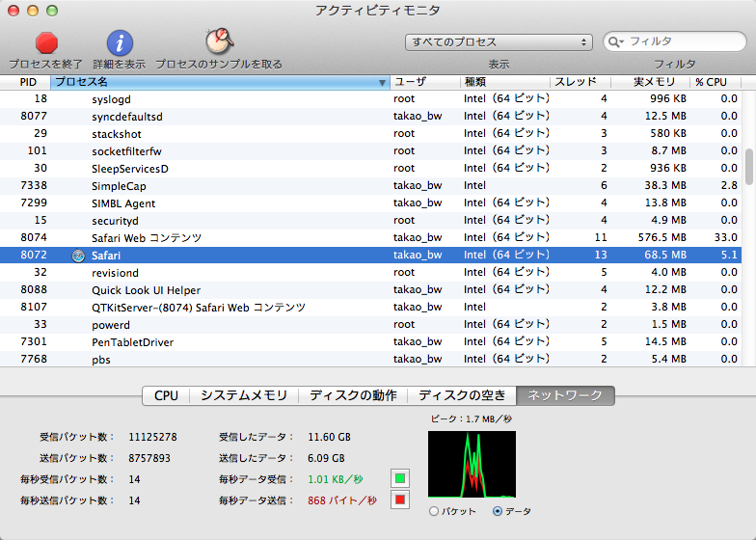This screenshot has width=756, height=540.
Task: Sort by the ユーザ column header
Action: click(424, 83)
